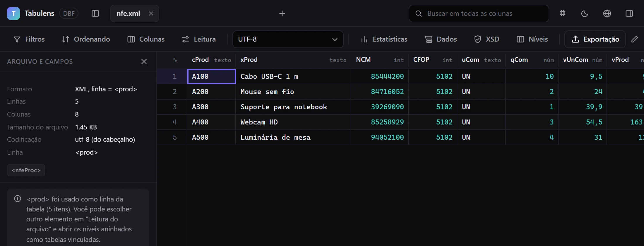Select row number 3 header
This screenshot has height=246, width=644.
click(x=172, y=107)
